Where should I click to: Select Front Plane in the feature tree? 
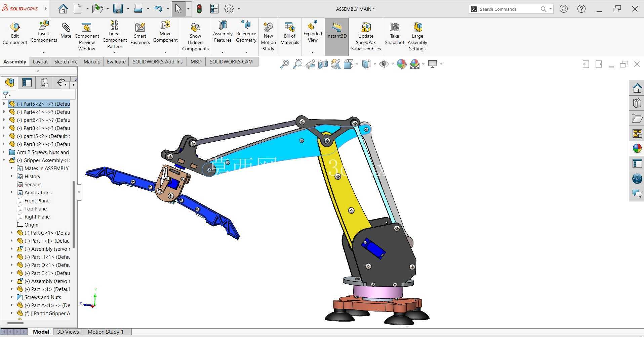point(37,200)
